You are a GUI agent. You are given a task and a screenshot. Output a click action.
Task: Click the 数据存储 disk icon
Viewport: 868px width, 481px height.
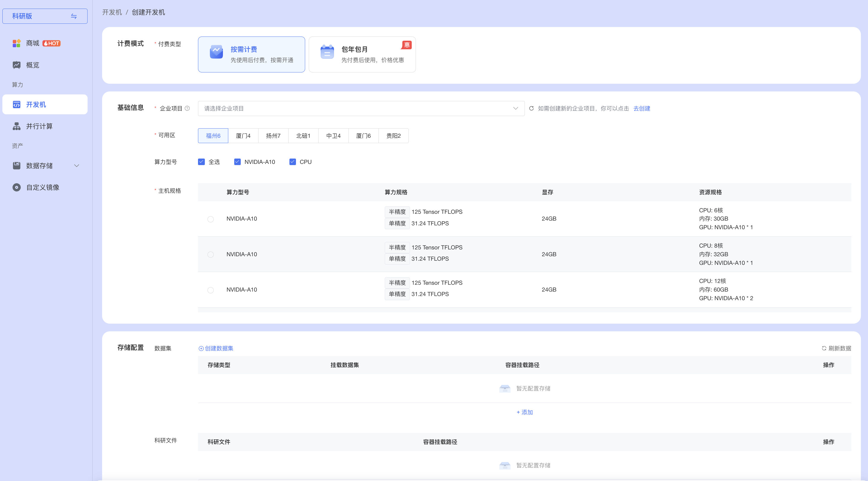click(x=17, y=165)
